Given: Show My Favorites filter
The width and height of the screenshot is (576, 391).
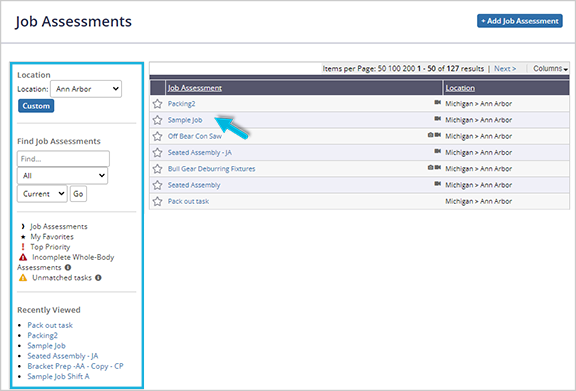Looking at the screenshot, I should (52, 237).
